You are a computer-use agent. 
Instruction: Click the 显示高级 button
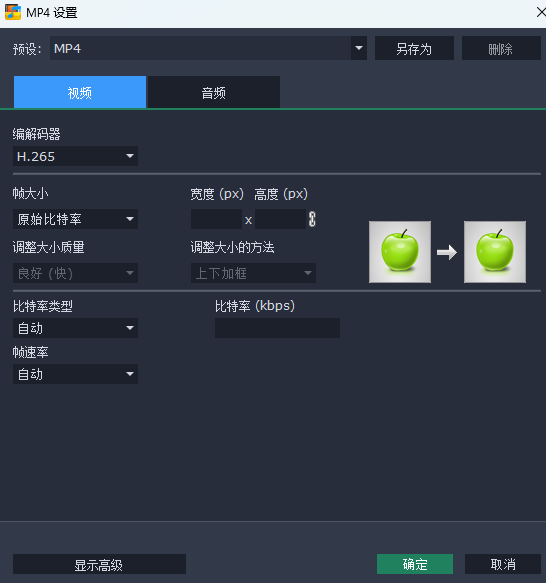click(99, 564)
